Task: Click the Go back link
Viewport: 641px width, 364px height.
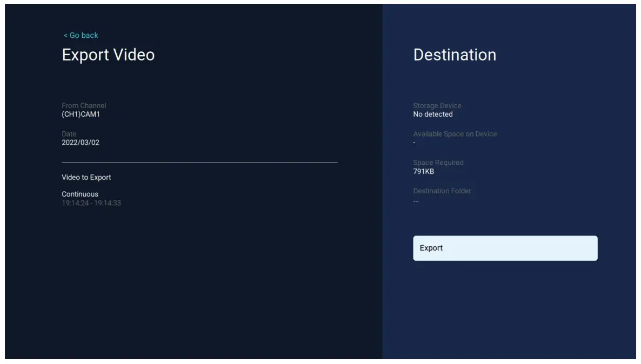Action: (81, 35)
